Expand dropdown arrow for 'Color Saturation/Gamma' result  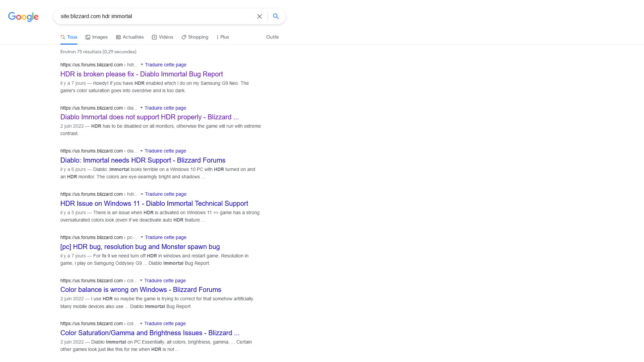141,323
